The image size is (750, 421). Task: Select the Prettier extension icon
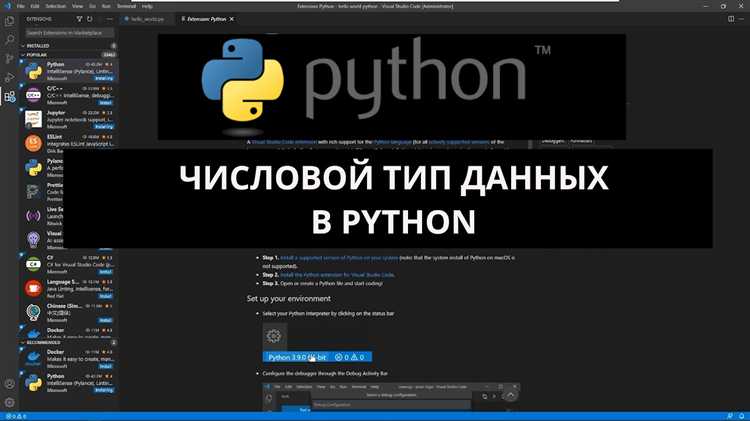pos(33,191)
